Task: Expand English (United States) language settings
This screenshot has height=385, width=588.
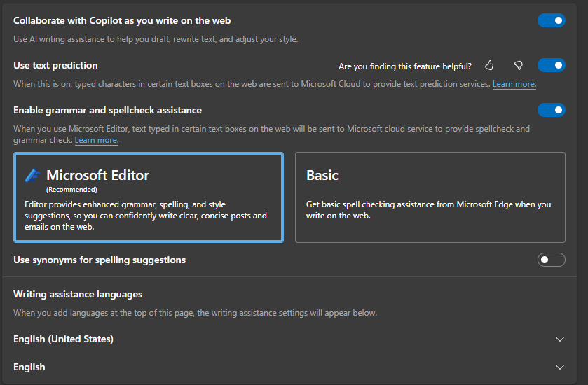Action: pos(560,339)
